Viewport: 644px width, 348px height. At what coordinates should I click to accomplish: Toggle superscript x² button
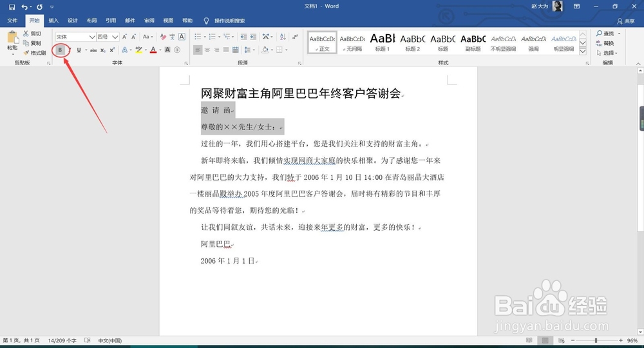(x=112, y=50)
